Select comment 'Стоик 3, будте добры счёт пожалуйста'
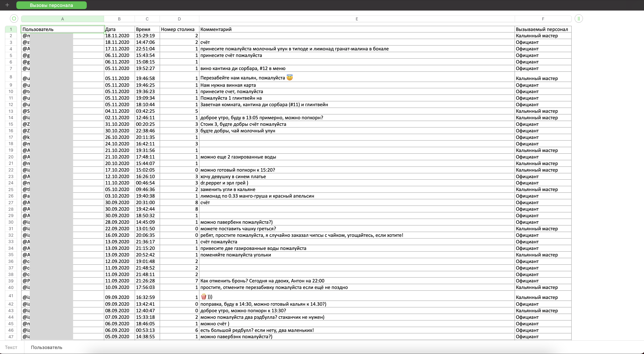Viewport: 644px width, 354px height. (357, 124)
